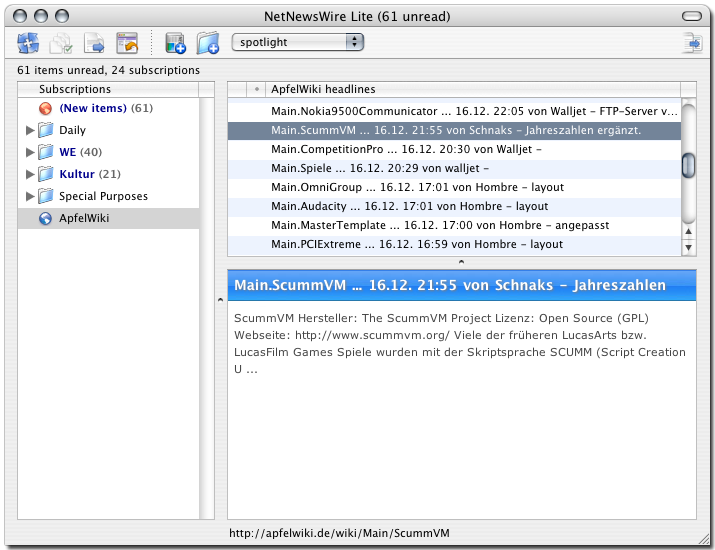Screen dimensions: 715x550
Task: Click the Refresh All subscriptions toolbar icon
Action: tap(28, 43)
